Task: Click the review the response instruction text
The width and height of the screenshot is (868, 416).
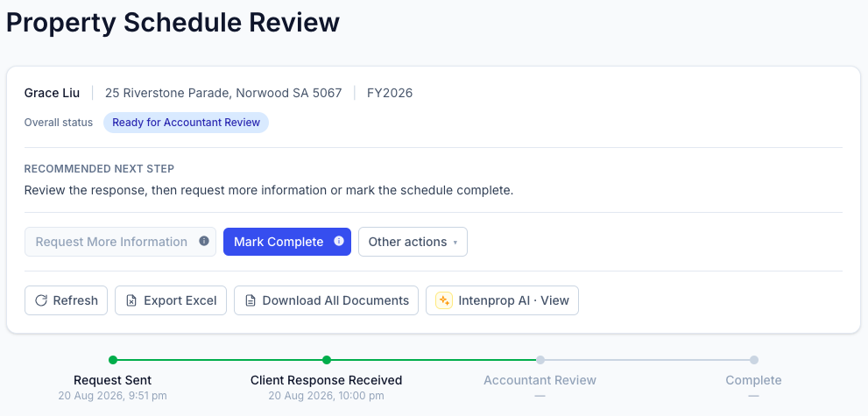Action: click(269, 191)
